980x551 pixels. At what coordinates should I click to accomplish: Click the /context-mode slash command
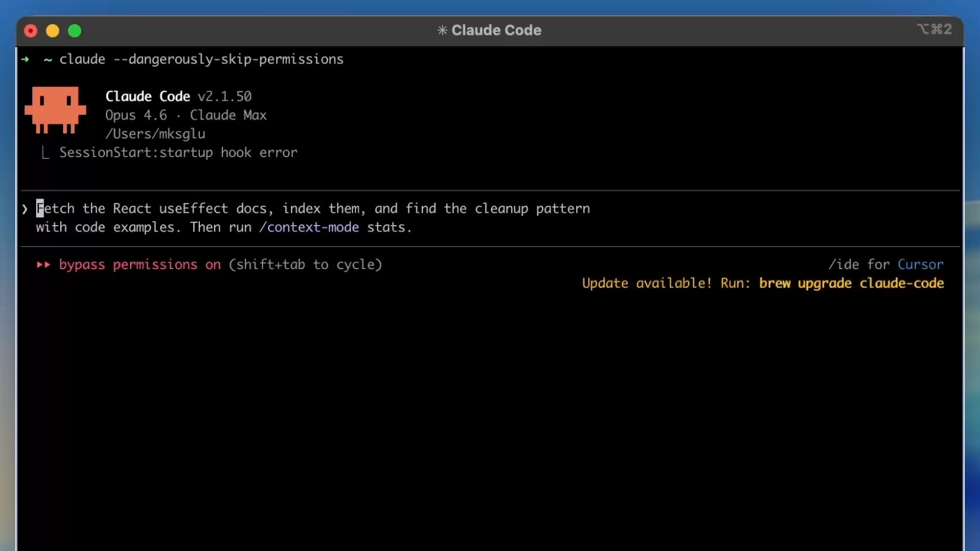click(x=309, y=227)
